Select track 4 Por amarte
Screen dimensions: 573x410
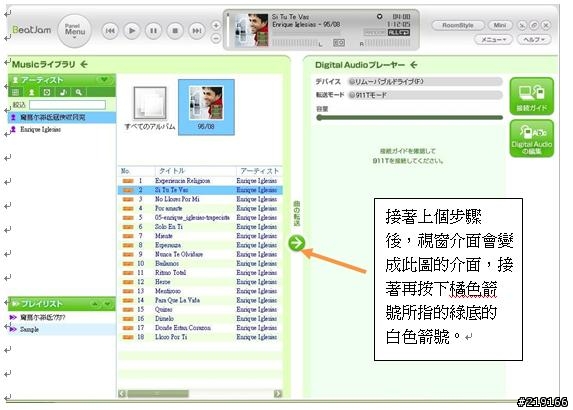[200, 208]
